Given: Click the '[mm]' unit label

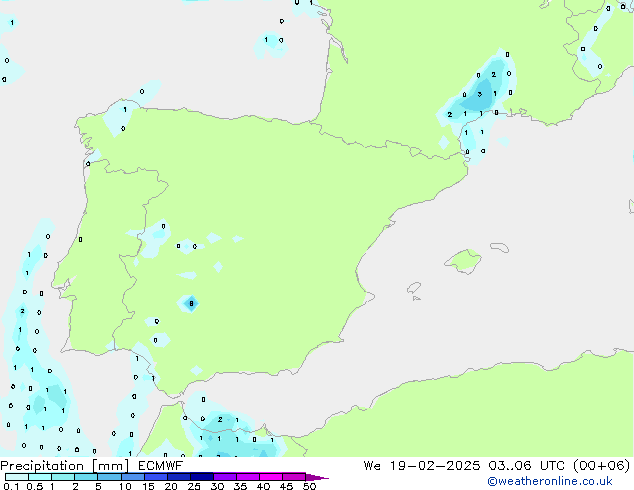Looking at the screenshot, I should (x=110, y=466).
